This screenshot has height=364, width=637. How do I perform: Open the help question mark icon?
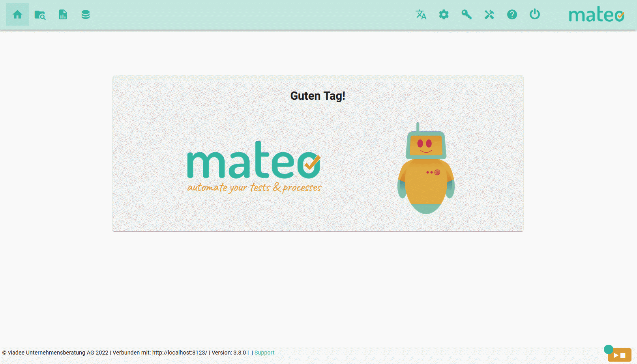click(512, 15)
